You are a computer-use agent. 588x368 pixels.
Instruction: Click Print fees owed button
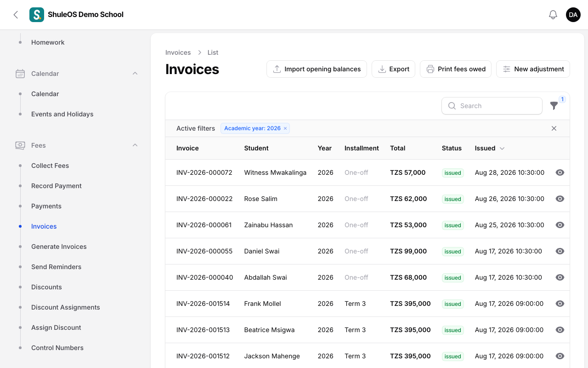(x=456, y=69)
